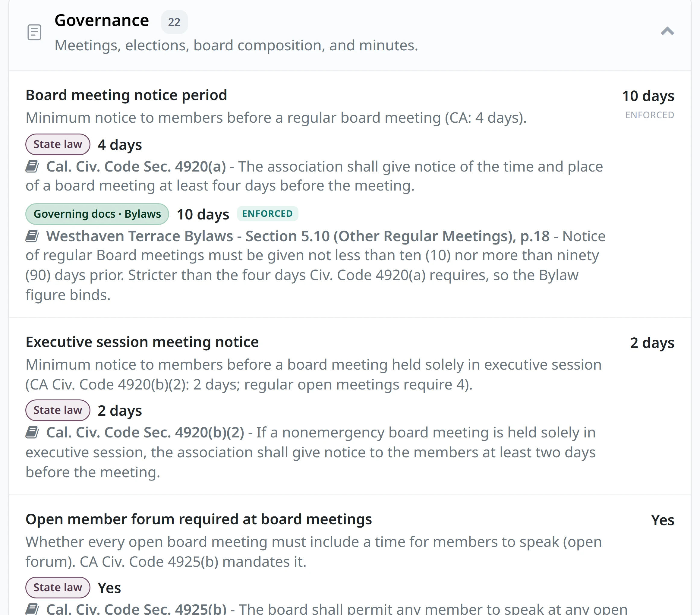
Task: Click the Yes value at right of Open member forum row
Action: tap(663, 520)
